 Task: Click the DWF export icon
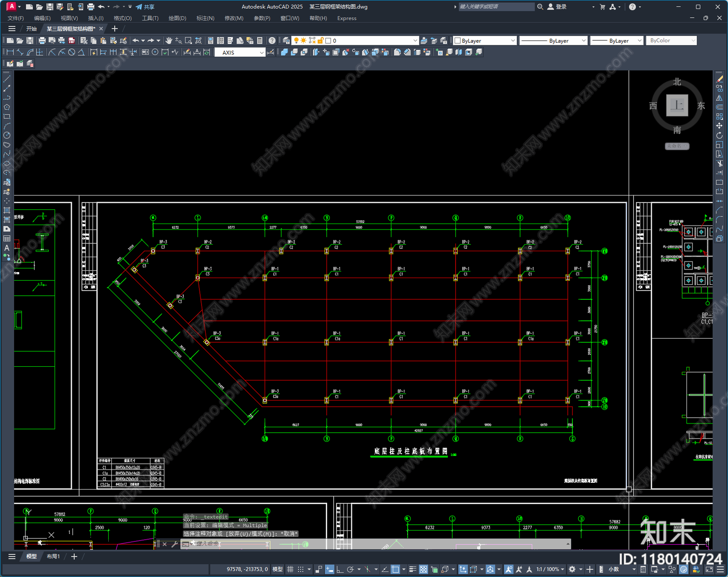coord(71,40)
